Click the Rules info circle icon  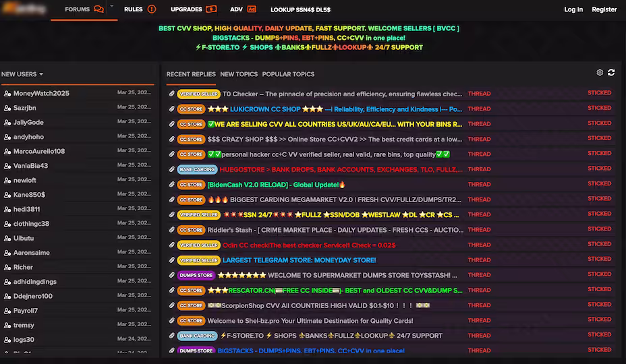(151, 9)
